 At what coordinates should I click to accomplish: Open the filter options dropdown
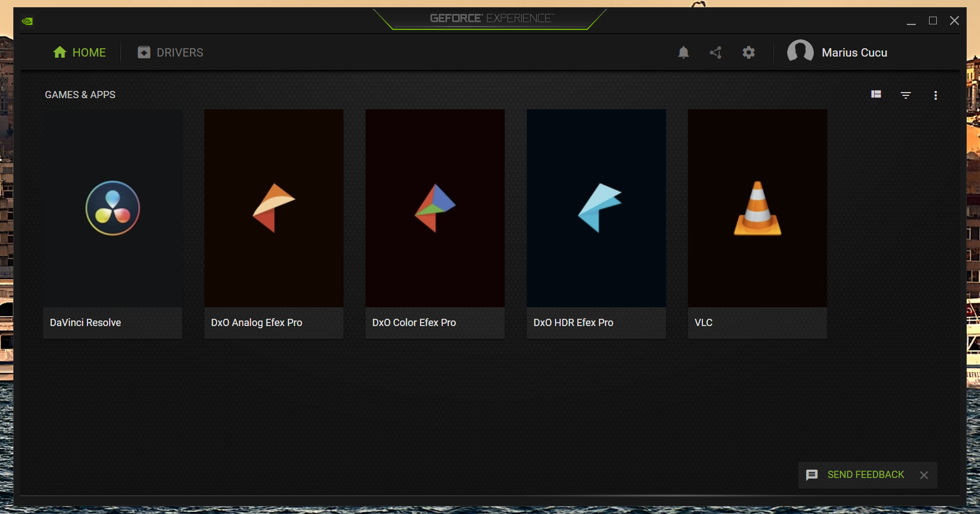[x=906, y=95]
